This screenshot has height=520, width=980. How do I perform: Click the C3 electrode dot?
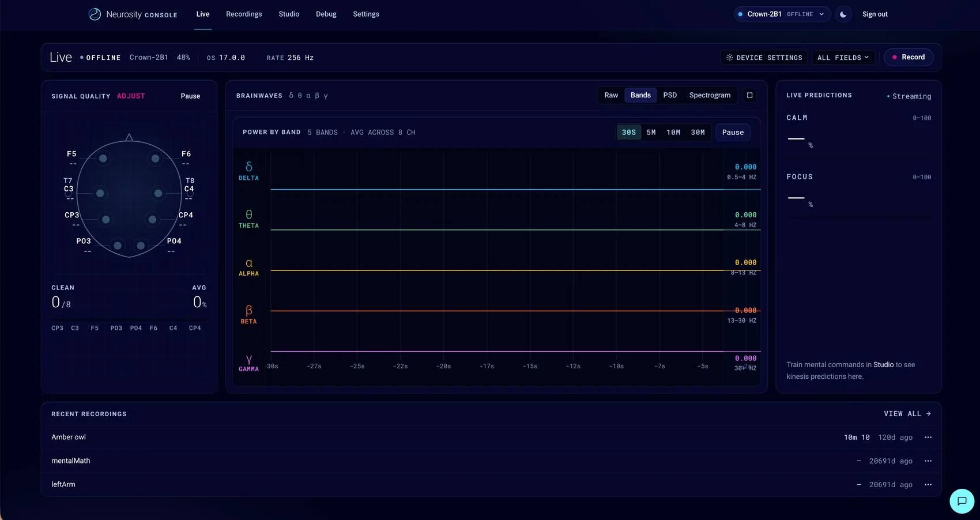click(100, 193)
